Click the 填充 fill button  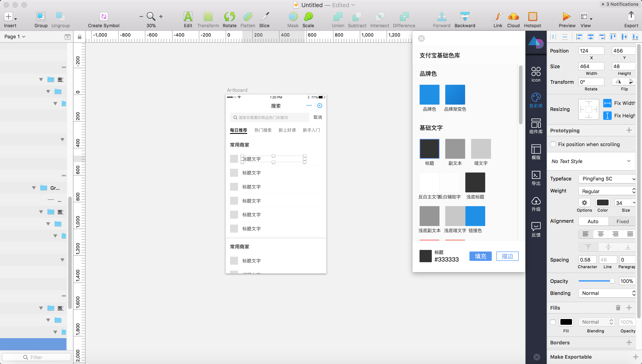click(x=480, y=256)
